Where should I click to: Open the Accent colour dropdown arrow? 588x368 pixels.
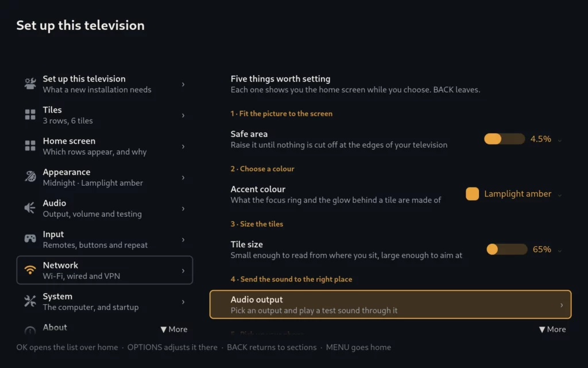pos(559,195)
